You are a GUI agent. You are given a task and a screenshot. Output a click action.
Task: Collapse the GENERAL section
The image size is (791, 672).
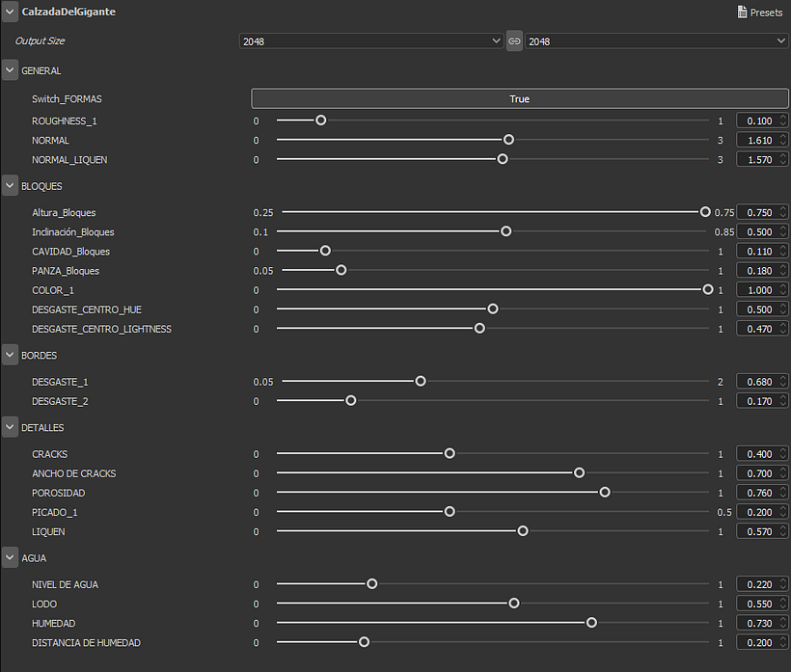(x=10, y=70)
